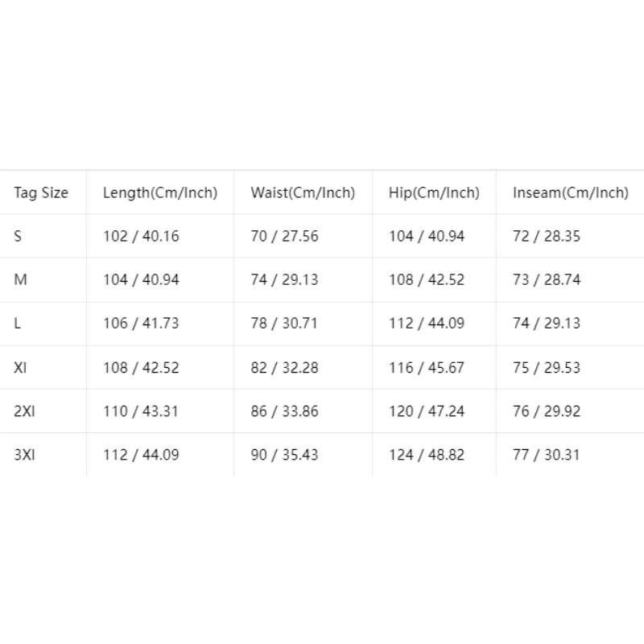This screenshot has width=644, height=644.
Task: Click inseam cell 75 / 29.53
Action: pyautogui.click(x=547, y=367)
